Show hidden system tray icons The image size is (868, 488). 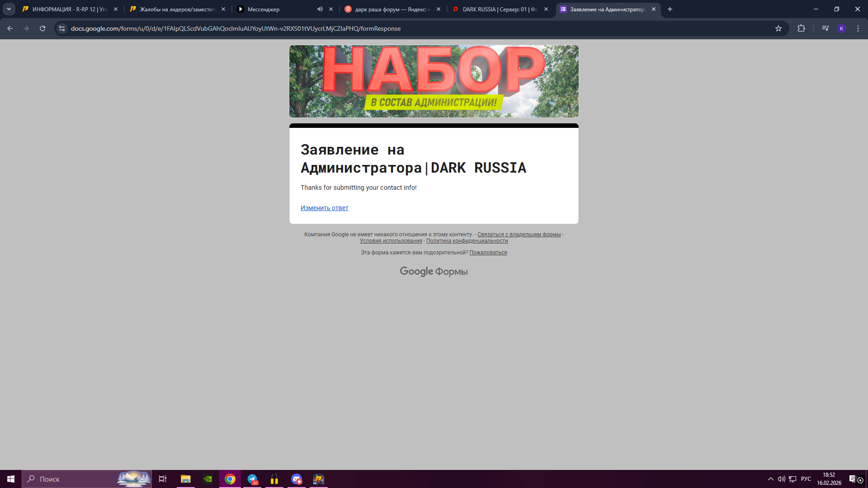(x=770, y=479)
